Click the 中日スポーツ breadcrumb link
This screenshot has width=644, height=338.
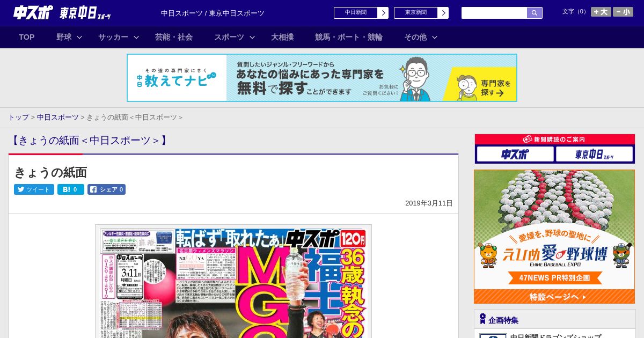click(x=58, y=117)
